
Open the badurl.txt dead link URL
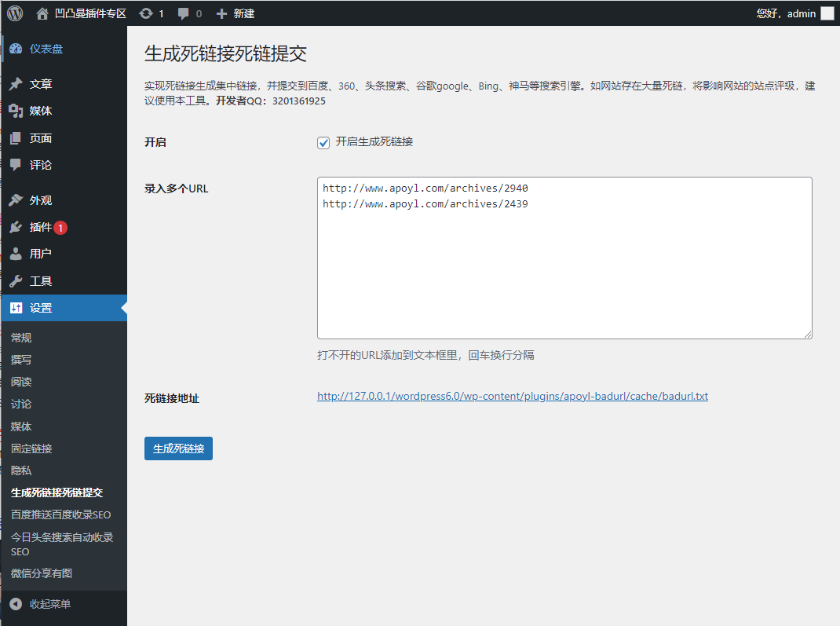click(512, 396)
